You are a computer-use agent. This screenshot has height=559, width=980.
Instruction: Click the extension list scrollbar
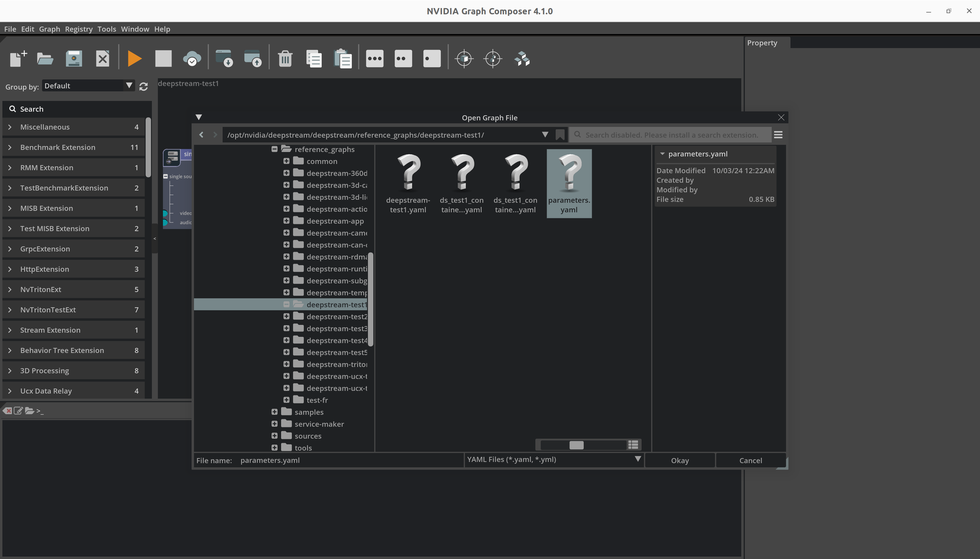[148, 148]
